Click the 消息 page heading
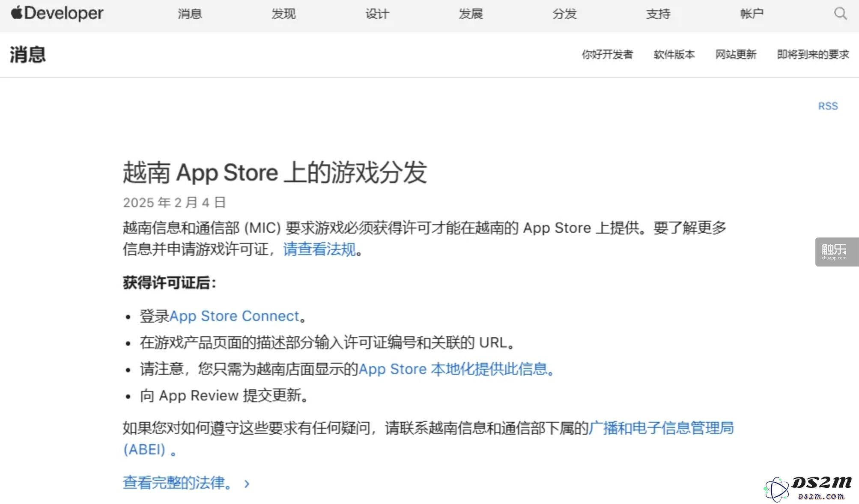 pyautogui.click(x=28, y=55)
